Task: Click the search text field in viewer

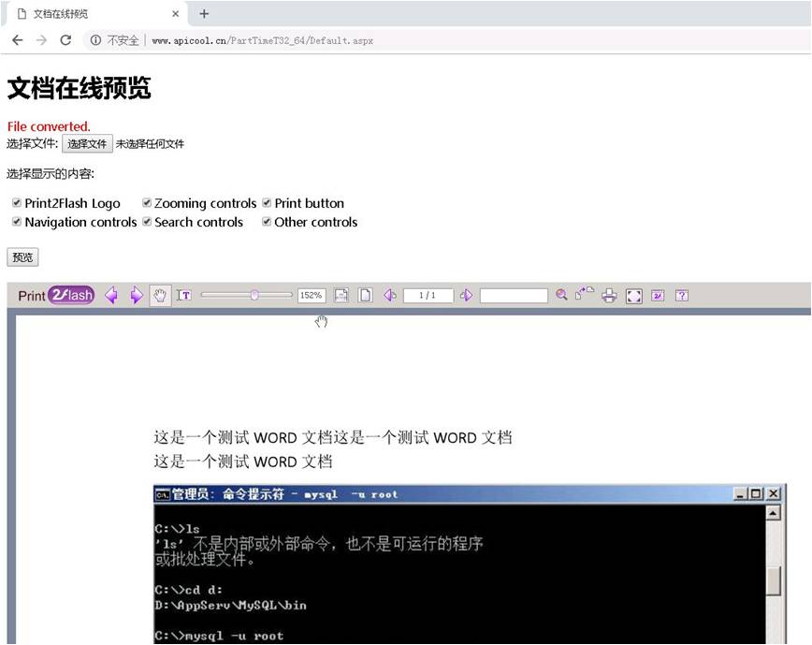Action: (514, 295)
